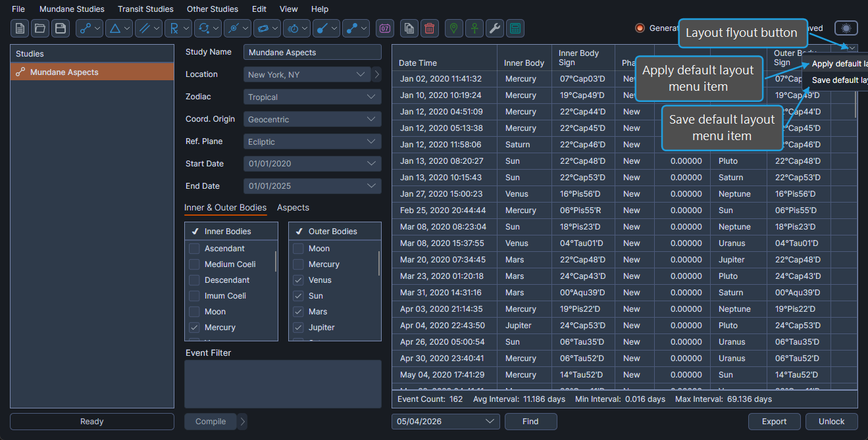Click the Open folder toolbar icon
Viewport: 868px width, 440px height.
coord(40,28)
